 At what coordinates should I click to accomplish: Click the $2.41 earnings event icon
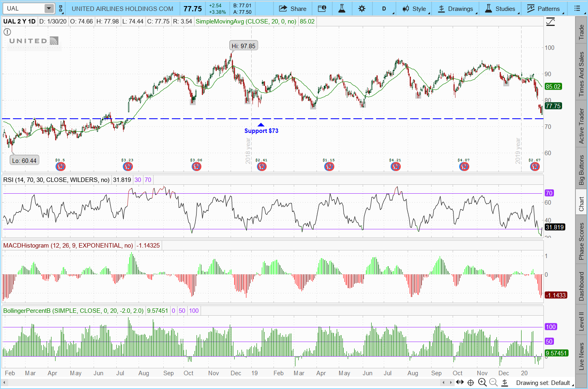pyautogui.click(x=262, y=166)
